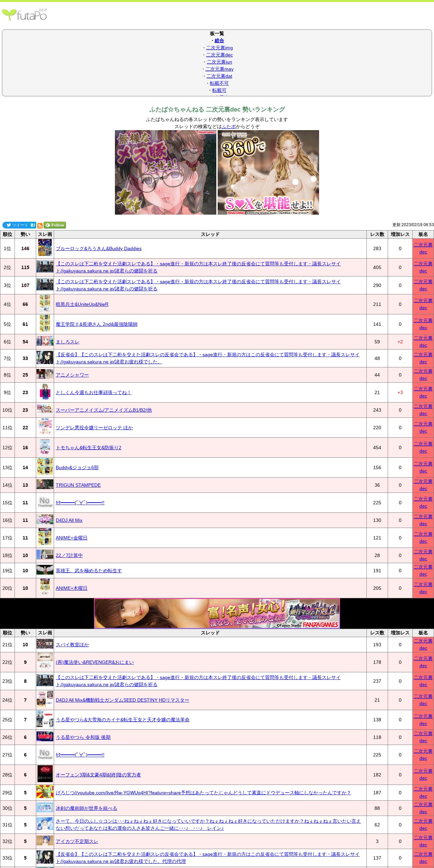The width and height of the screenshot is (434, 868).
Task: Click the Hatena B! bookmark icon
Action: [x=33, y=225]
